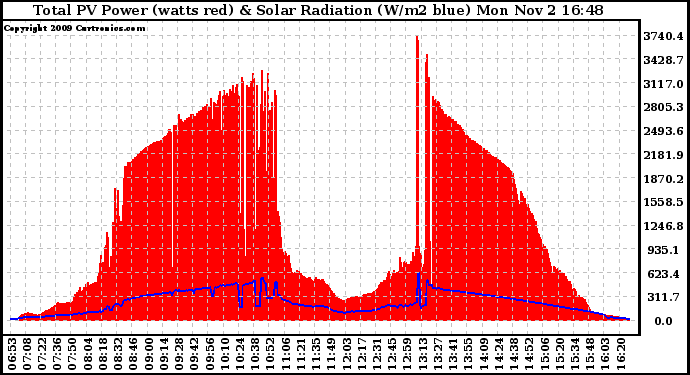Click the 09:14 time label
Screen dimensions: 690x375
point(164,354)
